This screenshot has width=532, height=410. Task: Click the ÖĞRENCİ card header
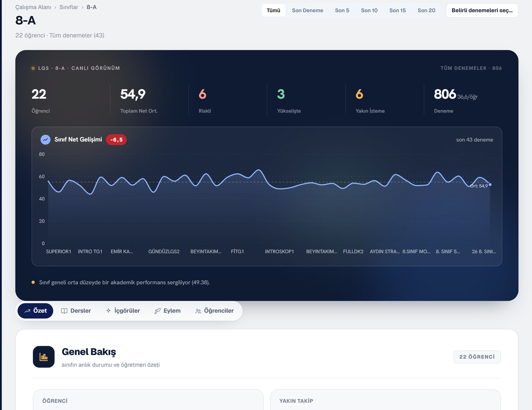[55, 401]
